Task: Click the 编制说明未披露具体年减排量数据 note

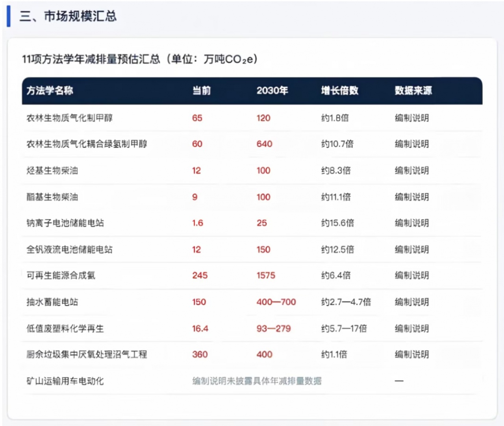Action: point(257,381)
